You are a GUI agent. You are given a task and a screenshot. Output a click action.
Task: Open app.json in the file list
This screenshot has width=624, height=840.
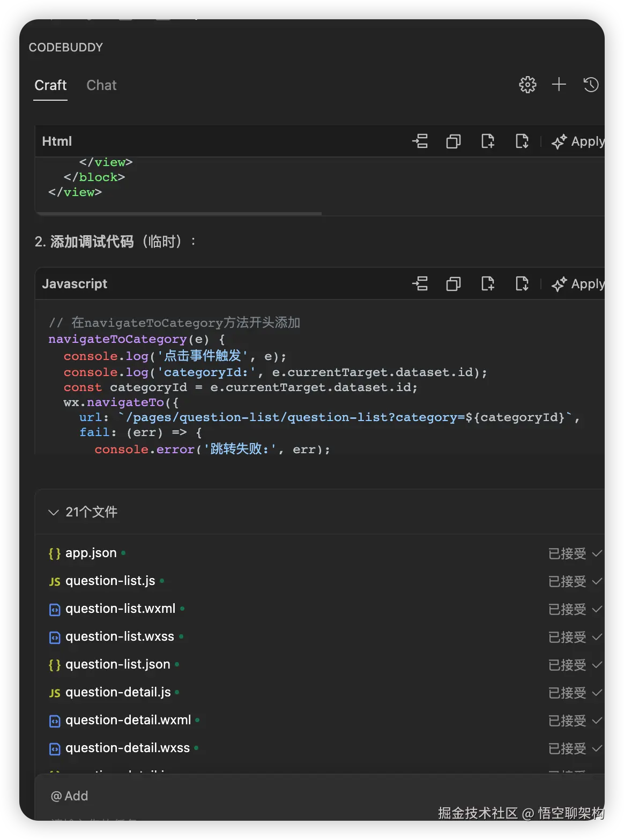pyautogui.click(x=91, y=553)
